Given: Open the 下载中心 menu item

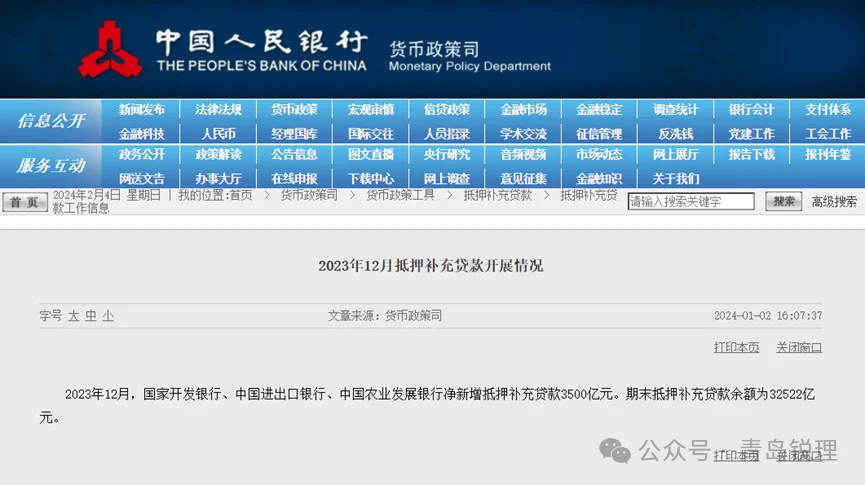Looking at the screenshot, I should tap(371, 179).
